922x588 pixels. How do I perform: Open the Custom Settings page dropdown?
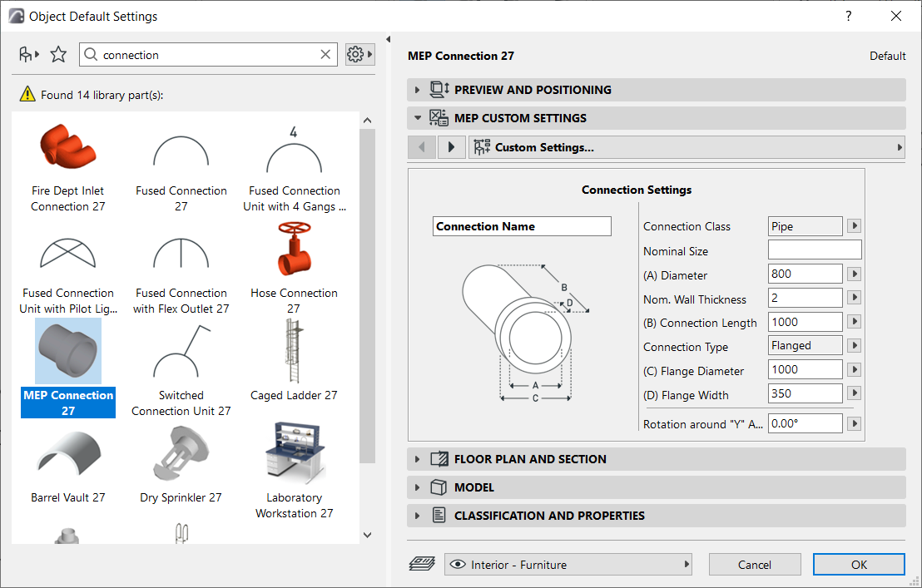tap(687, 147)
